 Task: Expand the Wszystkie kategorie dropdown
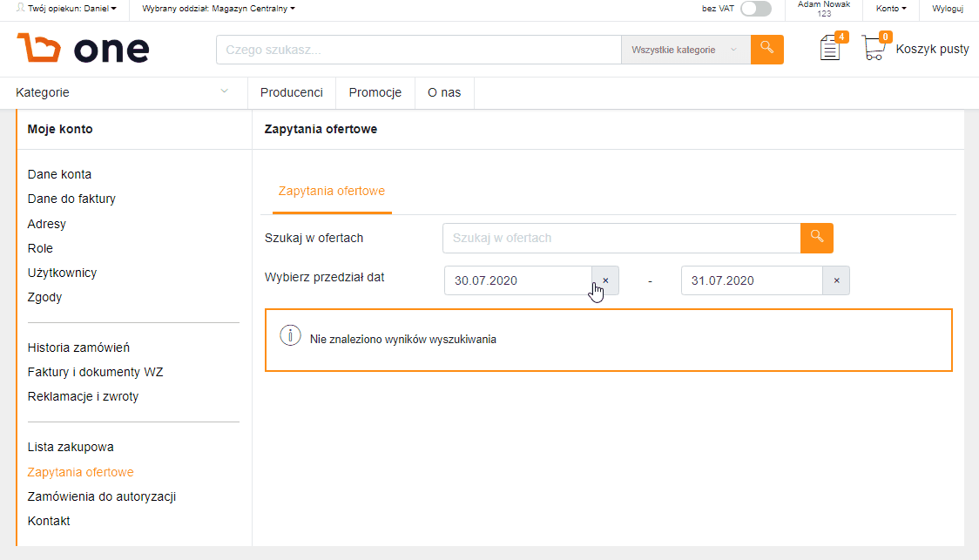(x=685, y=50)
